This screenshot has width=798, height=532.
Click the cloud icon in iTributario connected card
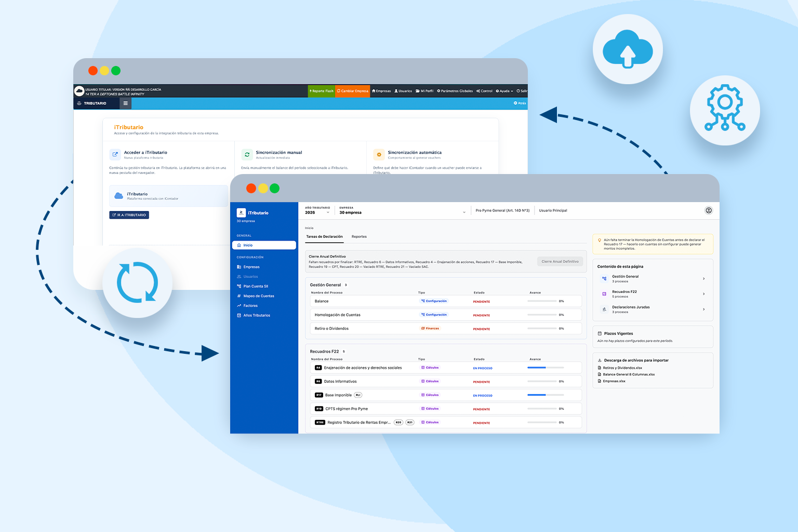coord(118,196)
